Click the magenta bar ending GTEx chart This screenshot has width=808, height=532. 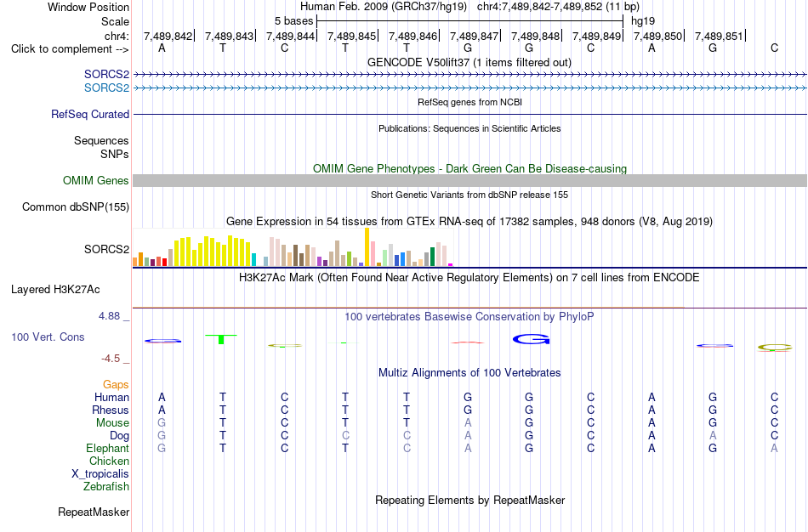click(451, 264)
